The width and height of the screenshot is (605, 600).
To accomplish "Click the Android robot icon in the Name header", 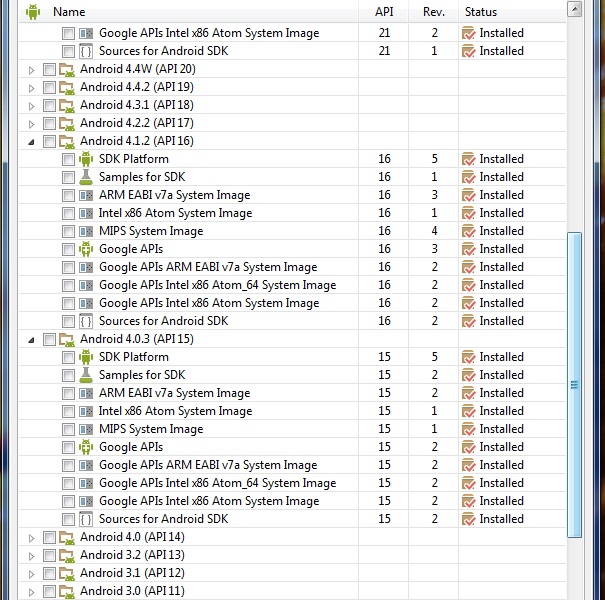I will (33, 12).
